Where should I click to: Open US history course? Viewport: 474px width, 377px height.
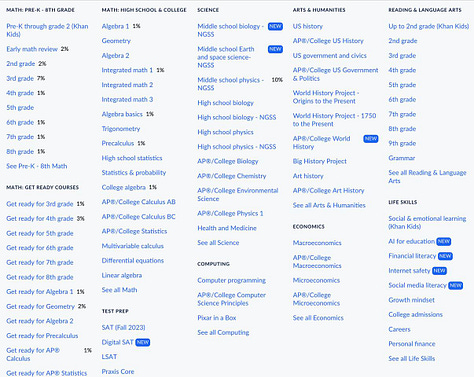click(308, 26)
